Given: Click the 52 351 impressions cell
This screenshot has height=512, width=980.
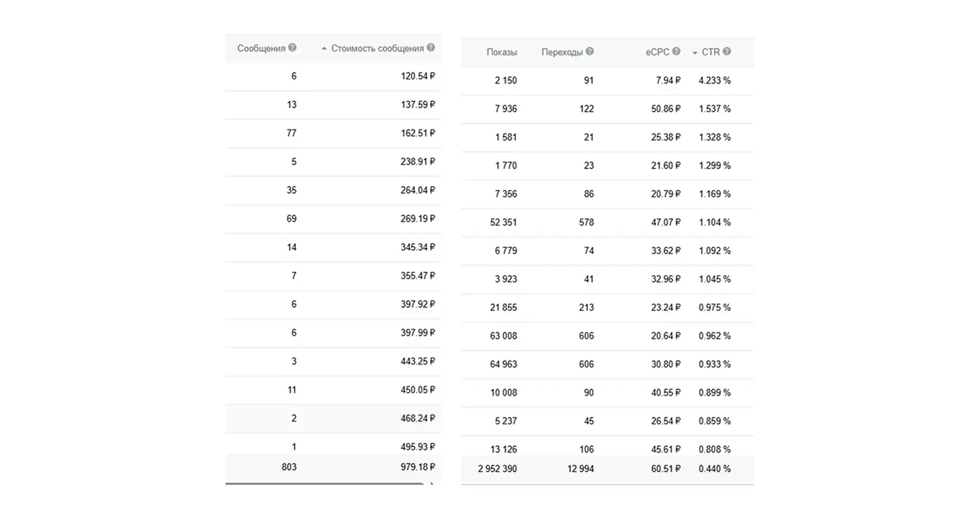Looking at the screenshot, I should (503, 223).
